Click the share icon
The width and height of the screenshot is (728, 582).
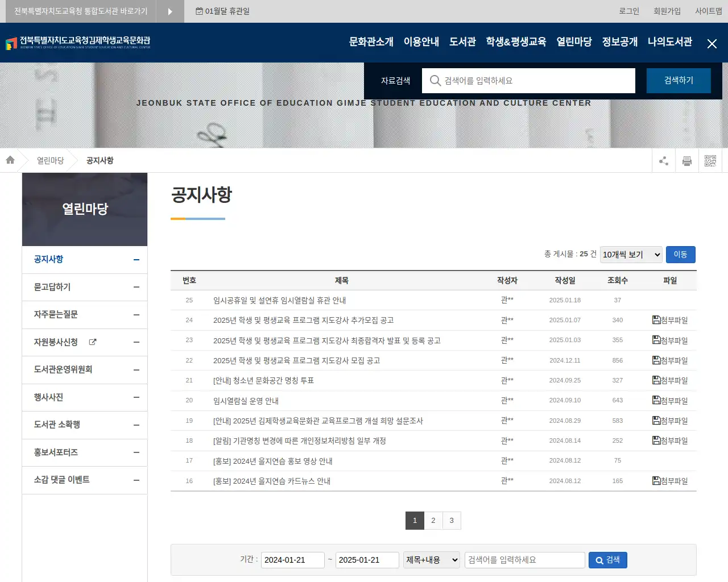(x=664, y=161)
